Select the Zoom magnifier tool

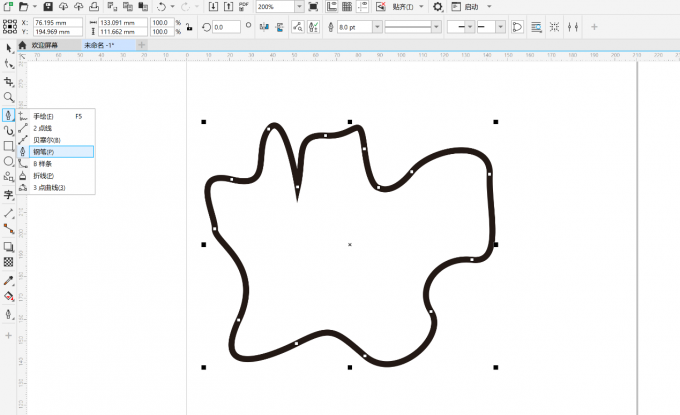pyautogui.click(x=9, y=97)
